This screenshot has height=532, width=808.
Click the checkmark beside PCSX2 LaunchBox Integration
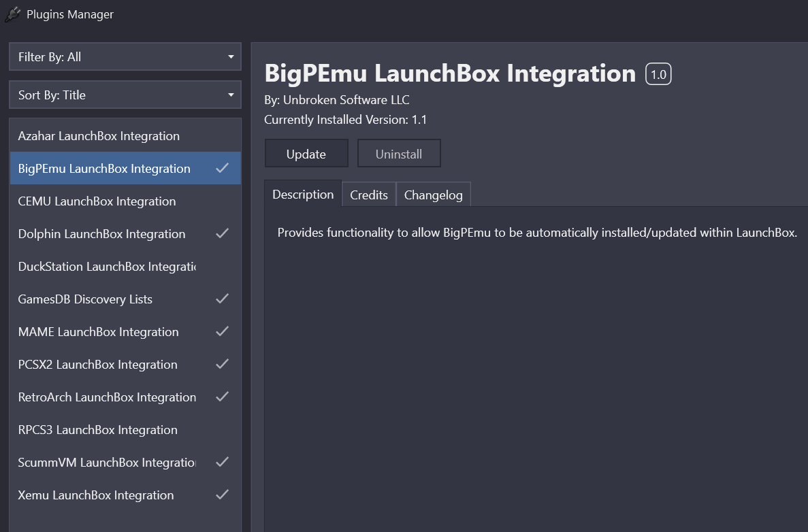click(222, 364)
